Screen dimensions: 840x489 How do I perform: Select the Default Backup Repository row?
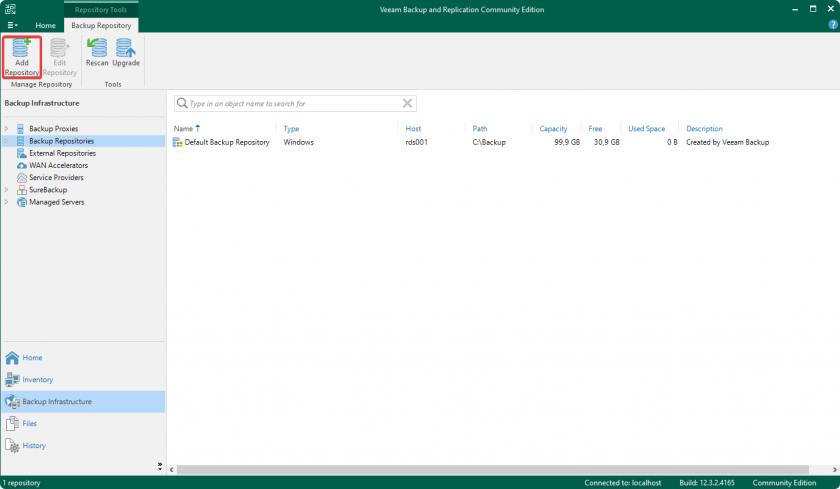226,143
